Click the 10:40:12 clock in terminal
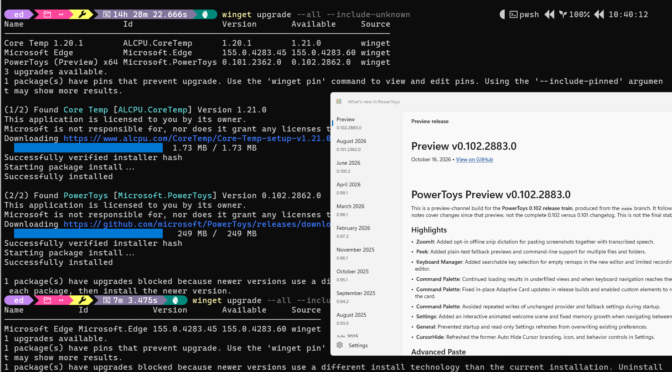Image resolution: width=672 pixels, height=372 pixels. click(628, 15)
